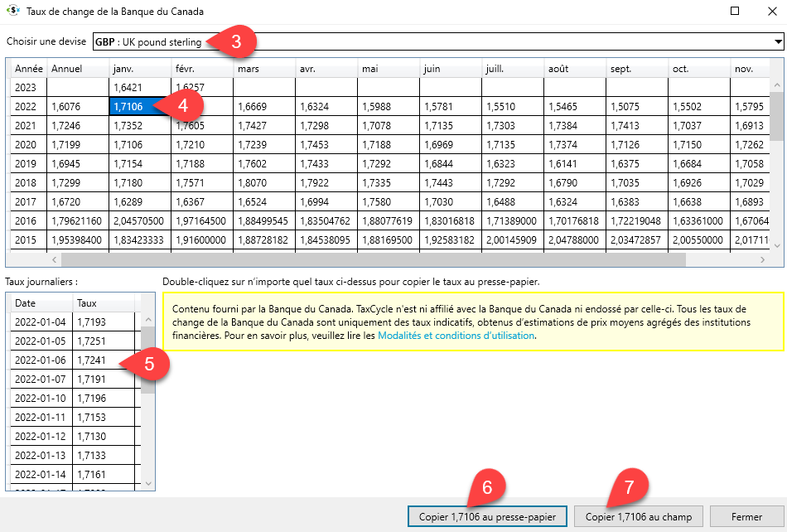Select the 2015 juill. rate 2,00145909
The image size is (787, 532).
514,240
